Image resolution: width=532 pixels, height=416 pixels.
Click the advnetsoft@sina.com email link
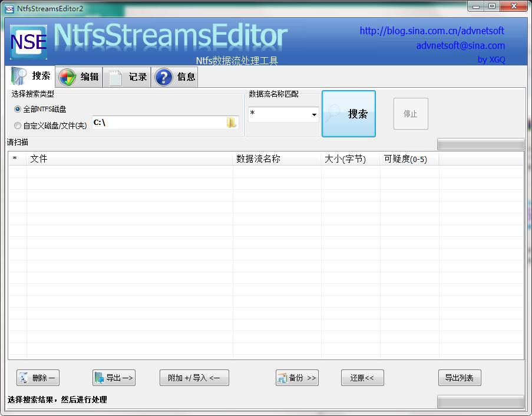click(460, 45)
